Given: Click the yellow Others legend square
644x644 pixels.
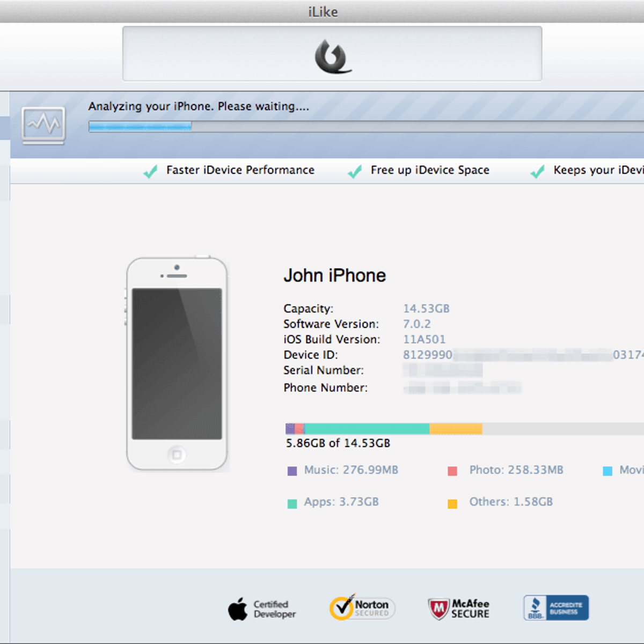Looking at the screenshot, I should tap(452, 504).
